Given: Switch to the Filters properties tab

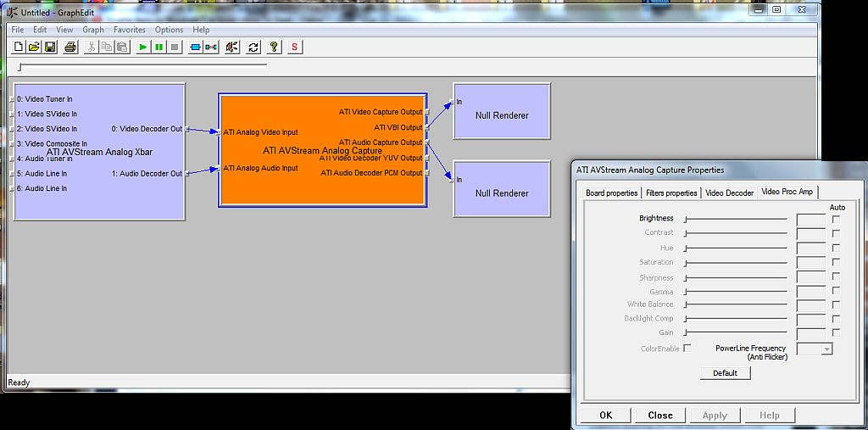Looking at the screenshot, I should click(671, 193).
